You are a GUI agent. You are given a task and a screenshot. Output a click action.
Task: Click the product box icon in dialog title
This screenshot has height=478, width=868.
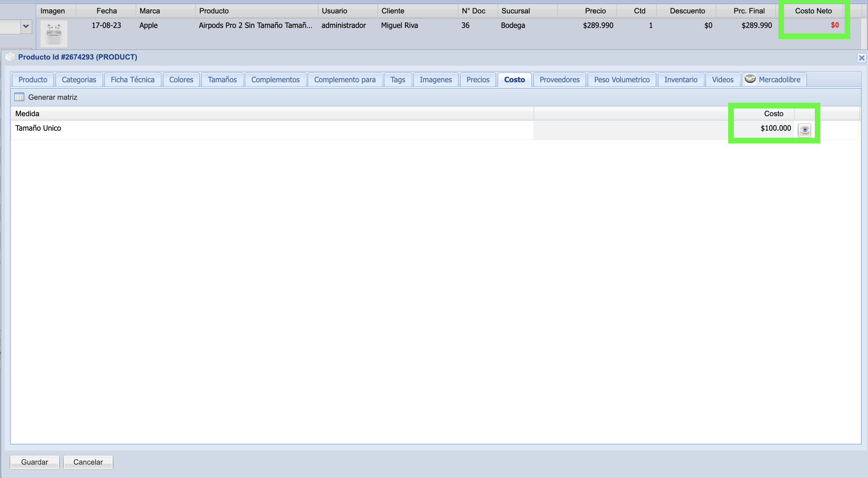10,57
